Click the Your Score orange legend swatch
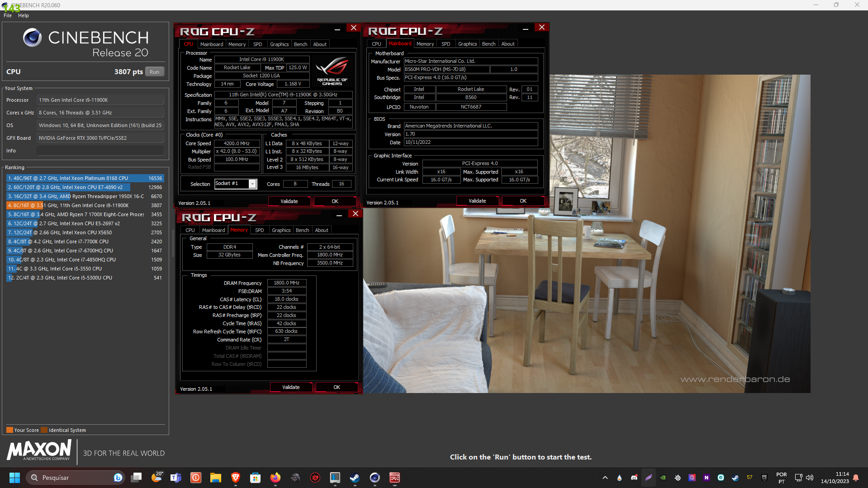Screen dimensions: 868x488 (9, 430)
